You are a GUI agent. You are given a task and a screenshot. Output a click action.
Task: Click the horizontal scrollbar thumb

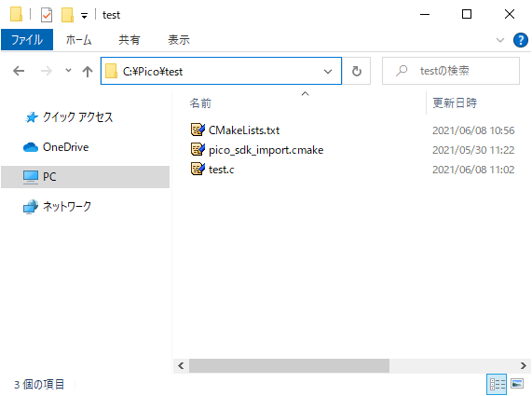pyautogui.click(x=289, y=365)
